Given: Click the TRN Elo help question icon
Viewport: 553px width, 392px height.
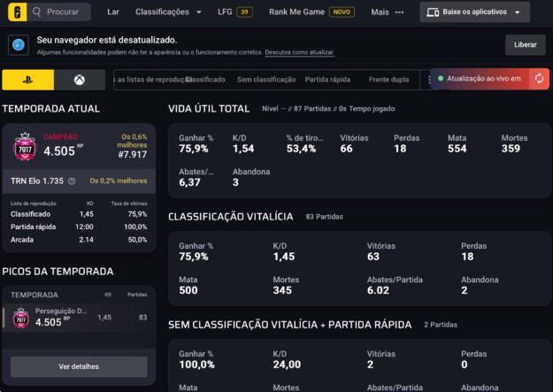Looking at the screenshot, I should [x=71, y=181].
